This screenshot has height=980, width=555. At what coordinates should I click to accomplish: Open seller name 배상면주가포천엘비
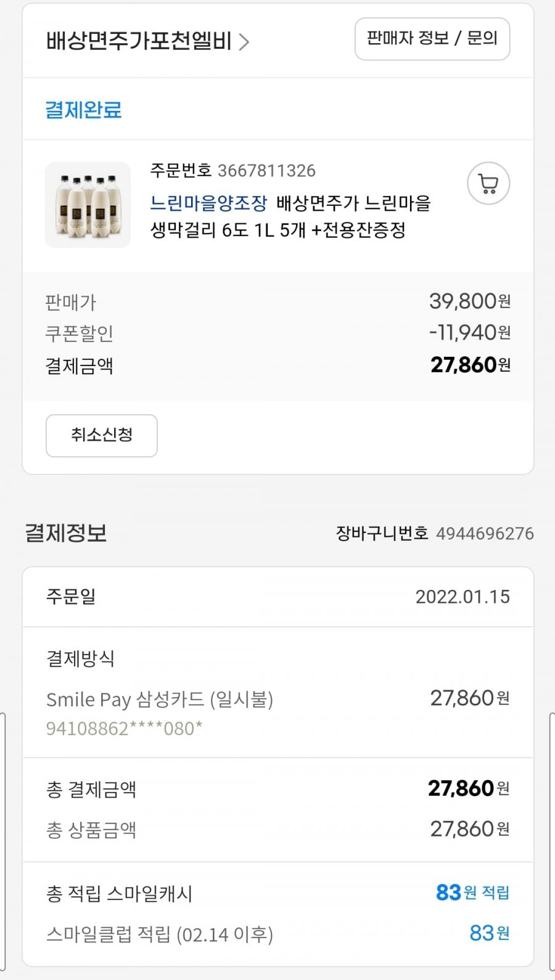click(x=139, y=41)
